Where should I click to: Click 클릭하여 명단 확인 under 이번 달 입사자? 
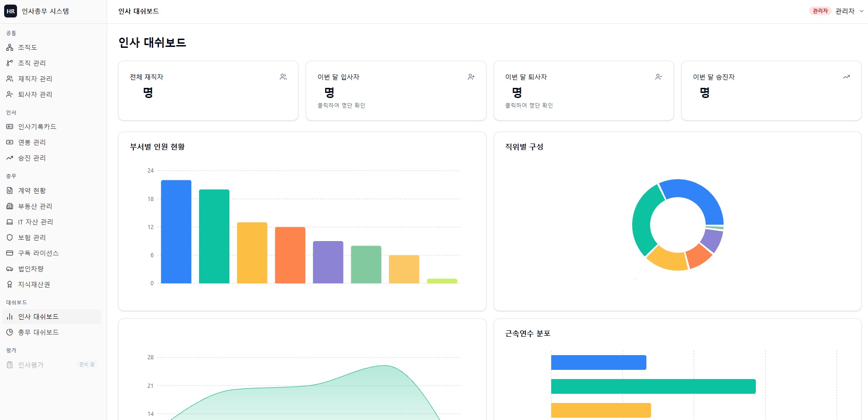pos(341,105)
